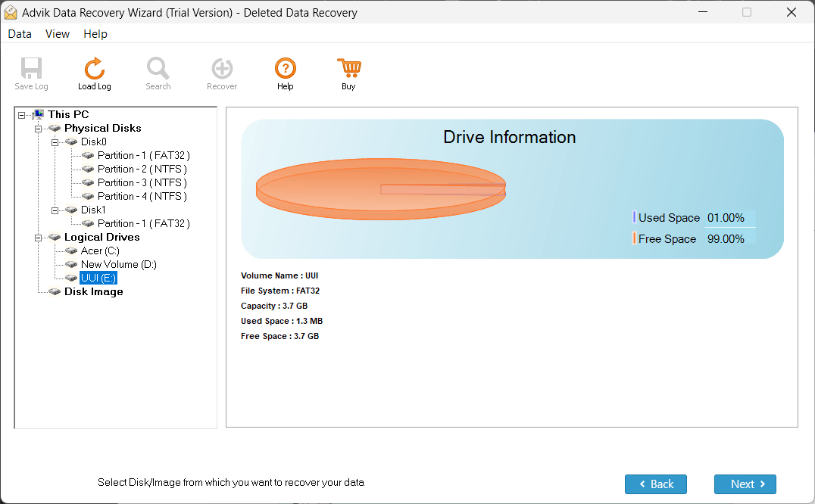Minimize the Advik Data Recovery window

(703, 12)
